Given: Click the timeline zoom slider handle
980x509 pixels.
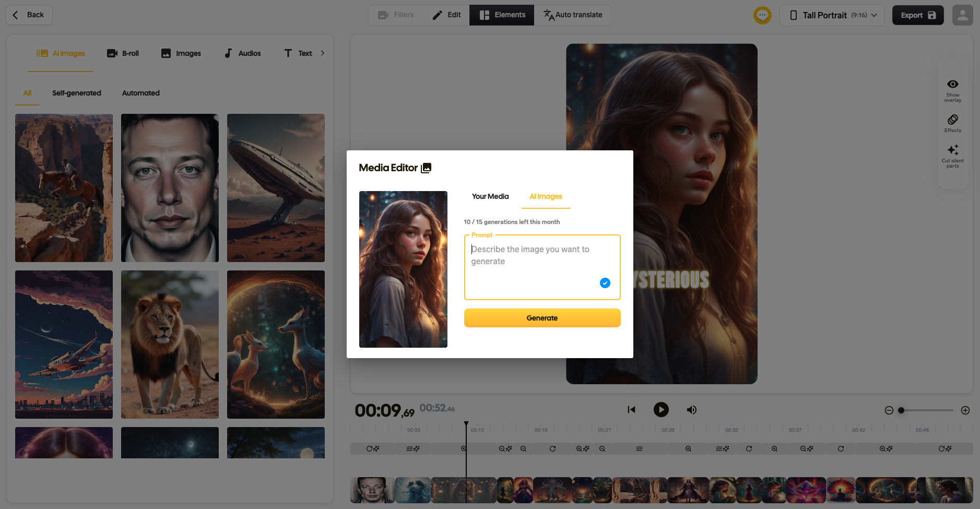Looking at the screenshot, I should coord(901,410).
